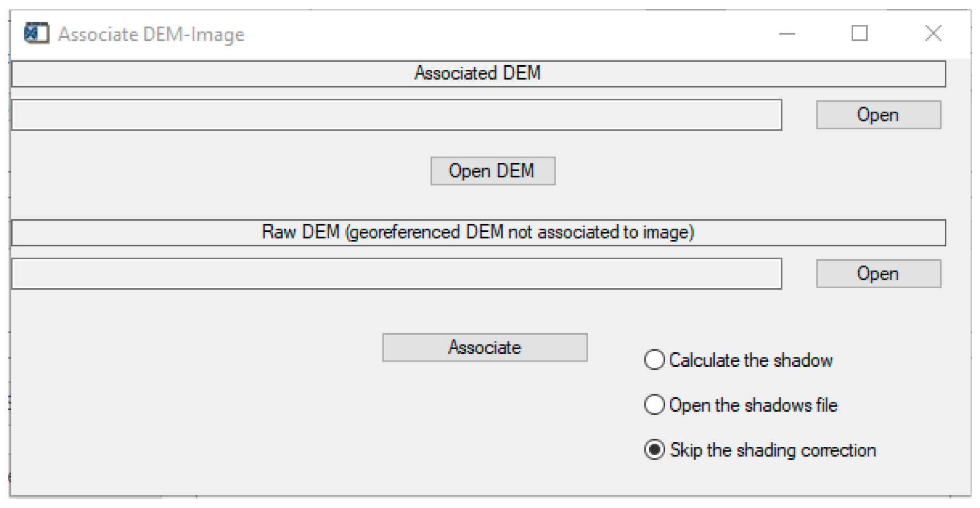
Task: Maximize the Associate DEM-Image dialog
Action: point(859,34)
